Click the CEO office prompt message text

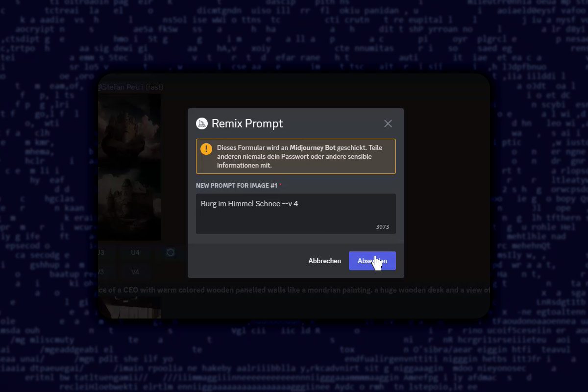[294, 290]
